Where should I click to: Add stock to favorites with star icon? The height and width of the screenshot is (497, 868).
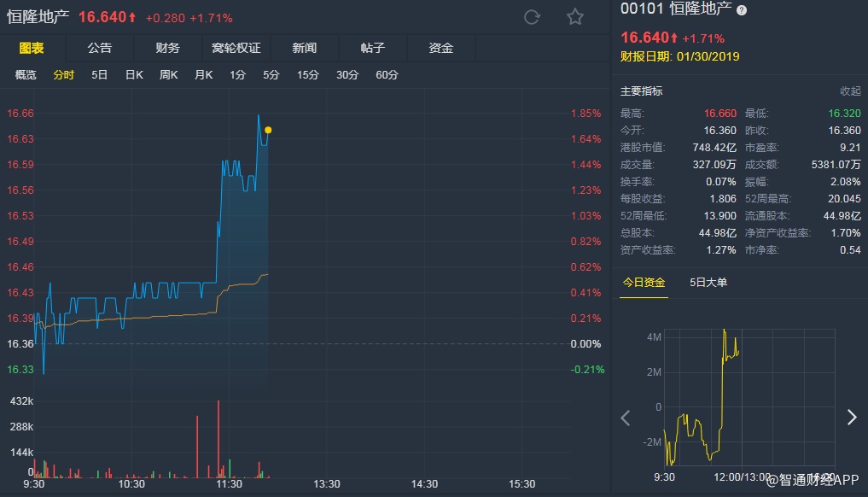pyautogui.click(x=575, y=17)
